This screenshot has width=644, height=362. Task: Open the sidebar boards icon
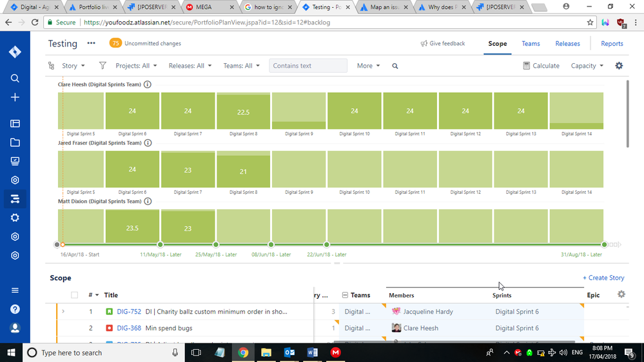(x=15, y=124)
